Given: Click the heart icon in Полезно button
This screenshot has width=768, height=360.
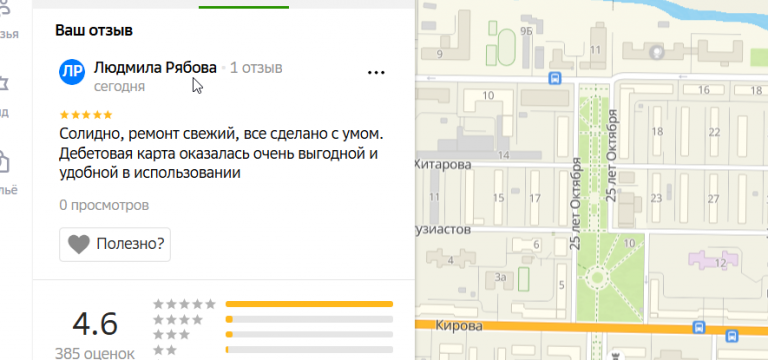Looking at the screenshot, I should point(78,244).
